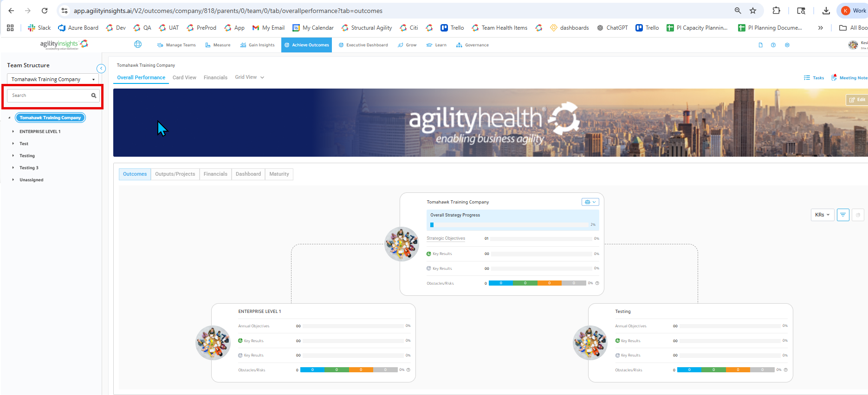Image resolution: width=868 pixels, height=395 pixels.
Task: Click the browser address bar URL
Action: pyautogui.click(x=228, y=11)
